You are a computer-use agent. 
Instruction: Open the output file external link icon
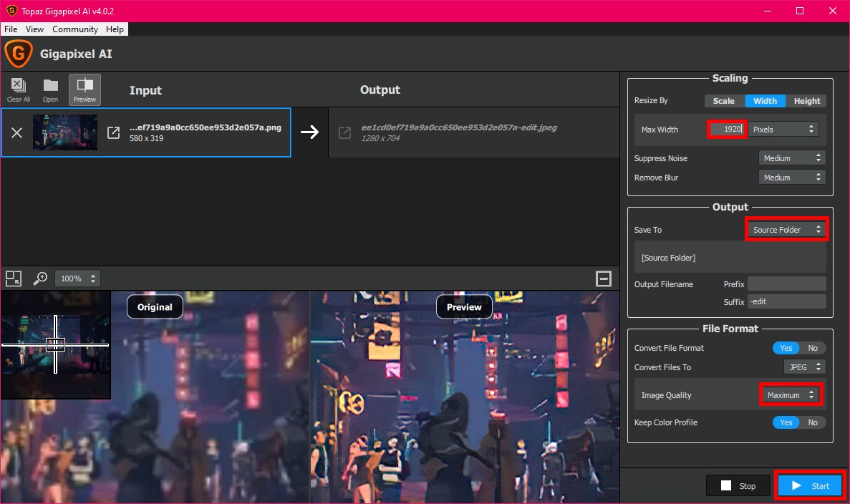click(344, 132)
